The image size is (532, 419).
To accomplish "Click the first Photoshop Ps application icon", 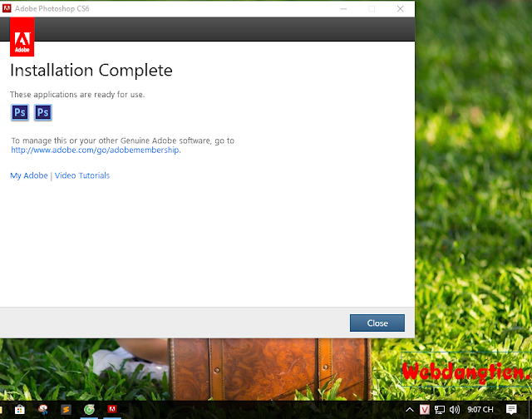I will tap(20, 112).
